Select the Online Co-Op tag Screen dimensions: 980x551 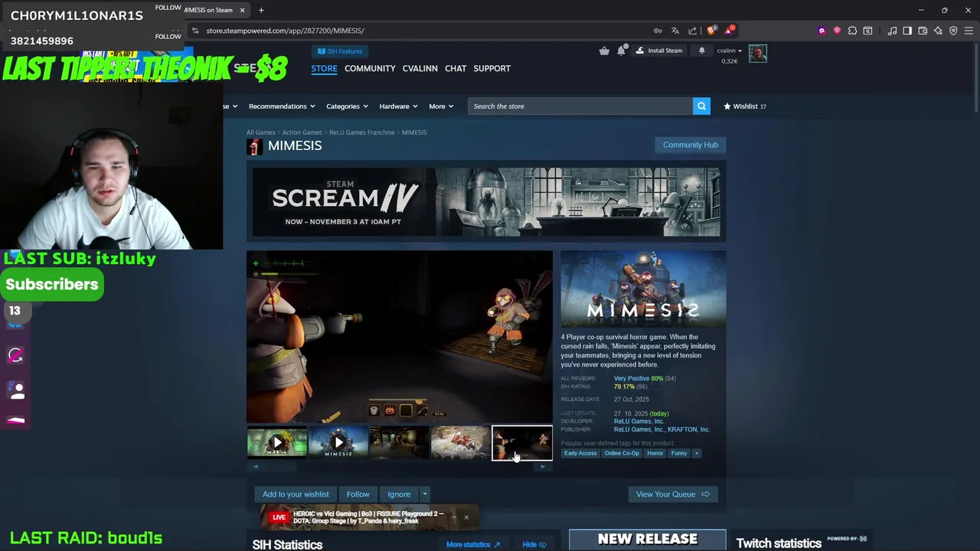(x=622, y=453)
